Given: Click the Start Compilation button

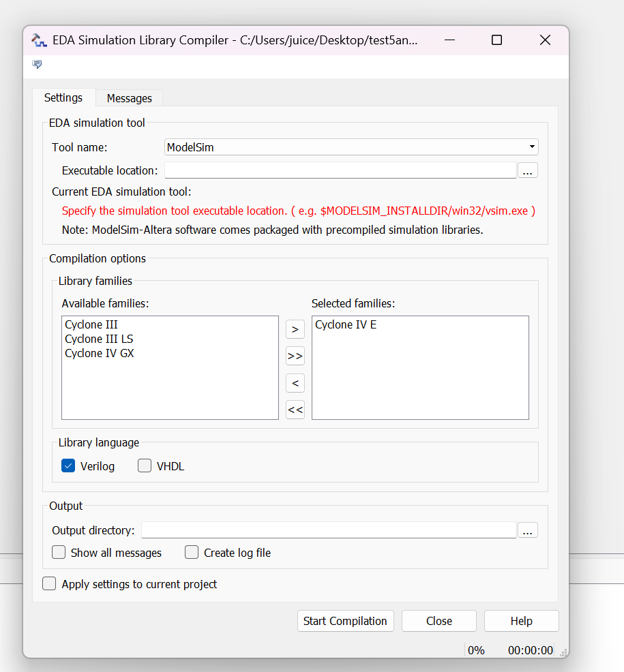Looking at the screenshot, I should pos(345,621).
